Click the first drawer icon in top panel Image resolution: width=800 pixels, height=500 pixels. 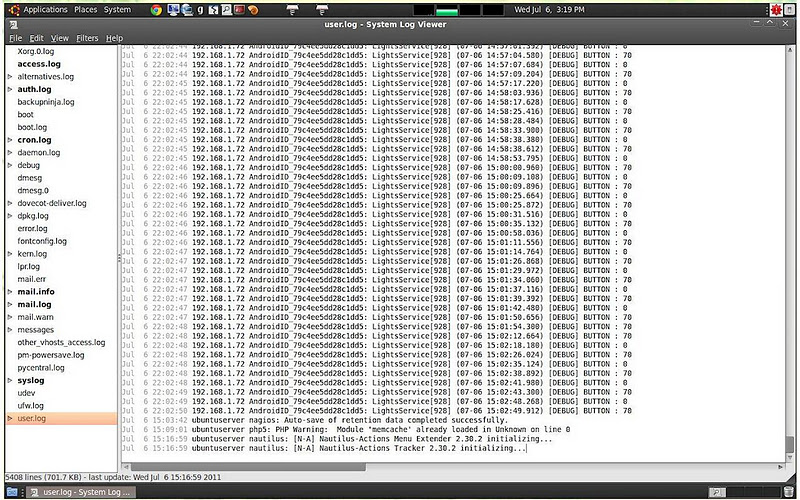(x=292, y=10)
